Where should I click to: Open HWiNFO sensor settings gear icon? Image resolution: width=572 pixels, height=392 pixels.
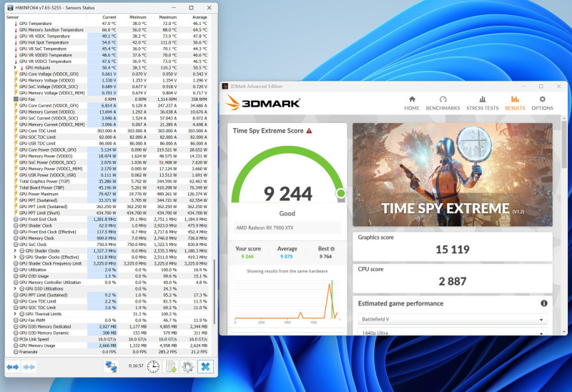188,366
